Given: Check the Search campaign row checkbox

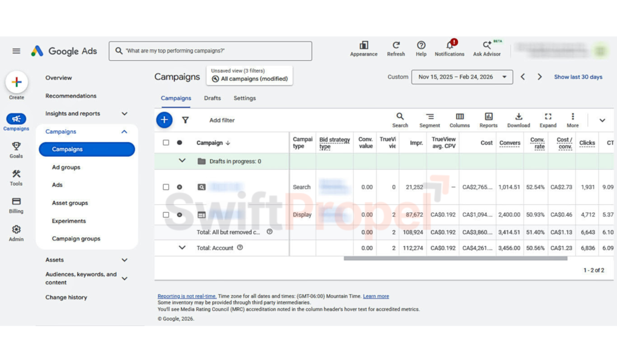Looking at the screenshot, I should tap(166, 187).
